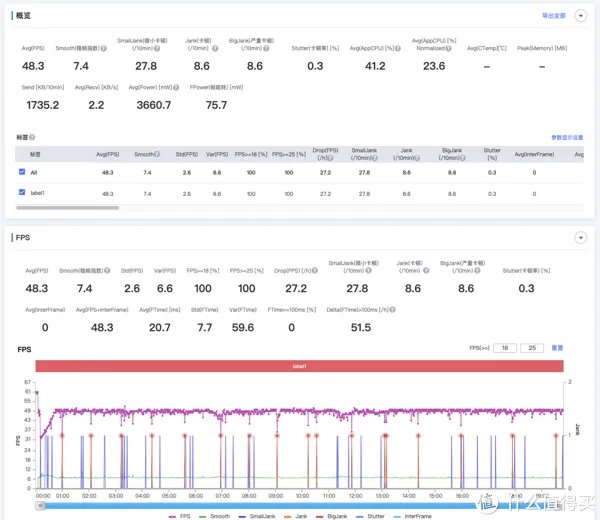The image size is (600, 520).
Task: Click Stutter [%] column header in label table
Action: [492, 154]
